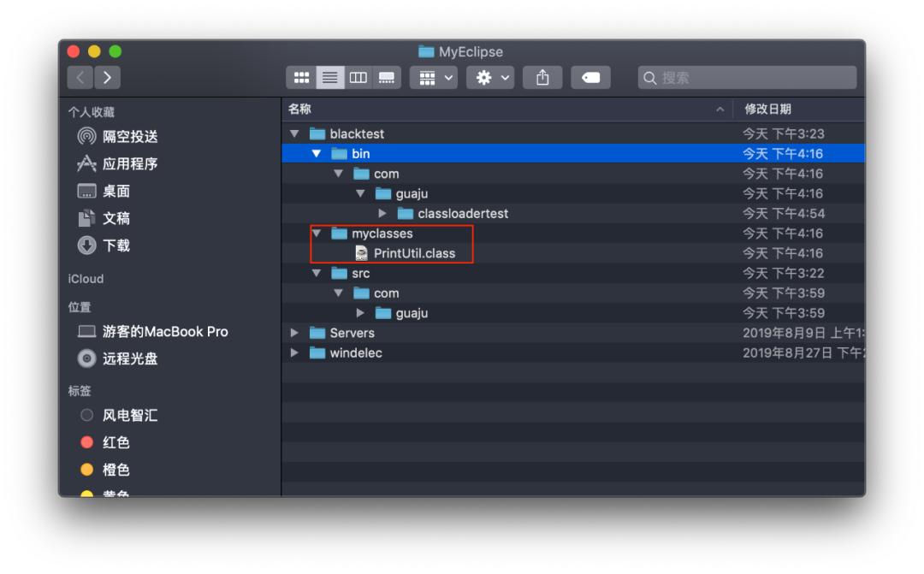The image size is (924, 574).
Task: Select the Servers folder row
Action: (573, 333)
